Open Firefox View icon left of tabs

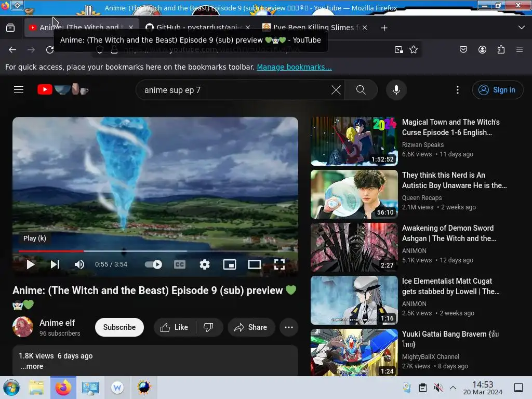click(10, 28)
